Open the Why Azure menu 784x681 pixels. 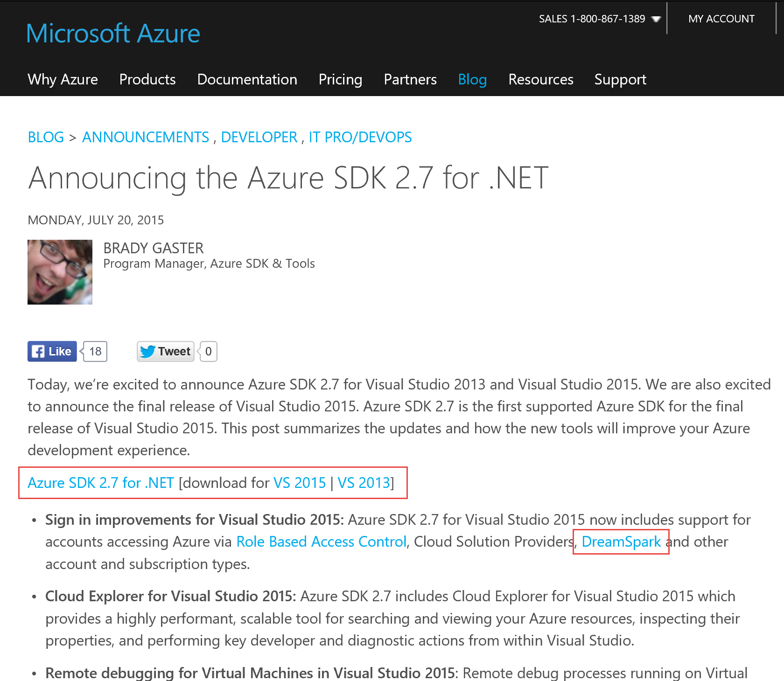click(x=63, y=79)
